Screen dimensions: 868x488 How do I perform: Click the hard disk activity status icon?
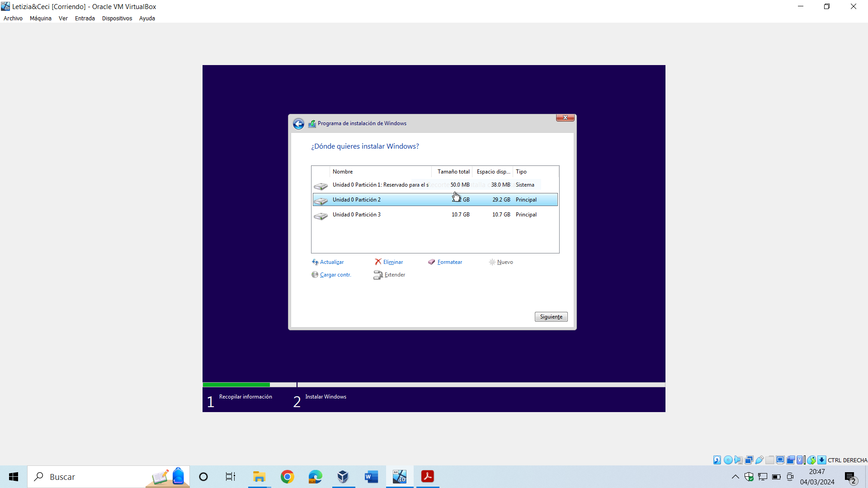tap(717, 460)
